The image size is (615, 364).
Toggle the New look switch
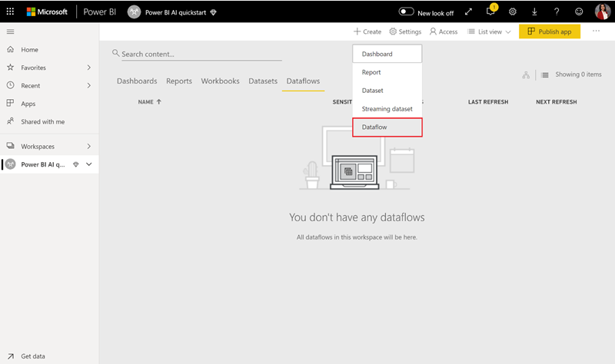point(407,12)
